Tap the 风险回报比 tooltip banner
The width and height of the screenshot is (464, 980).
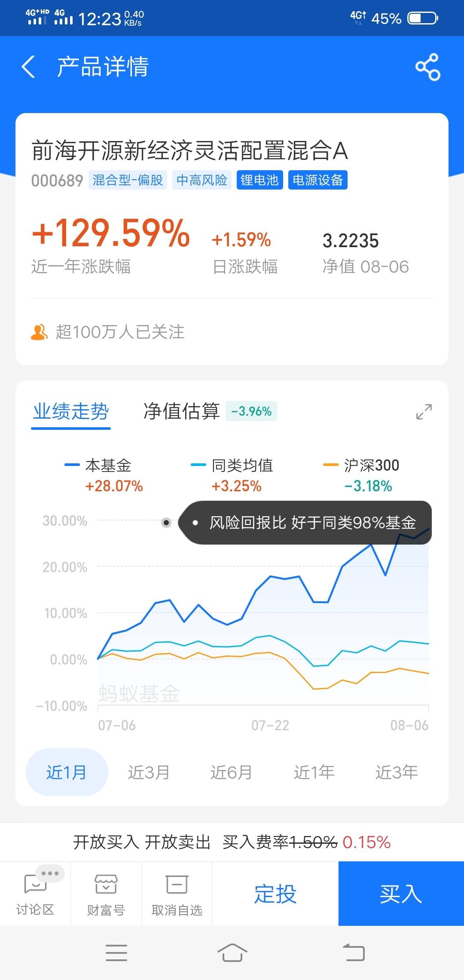pos(305,523)
